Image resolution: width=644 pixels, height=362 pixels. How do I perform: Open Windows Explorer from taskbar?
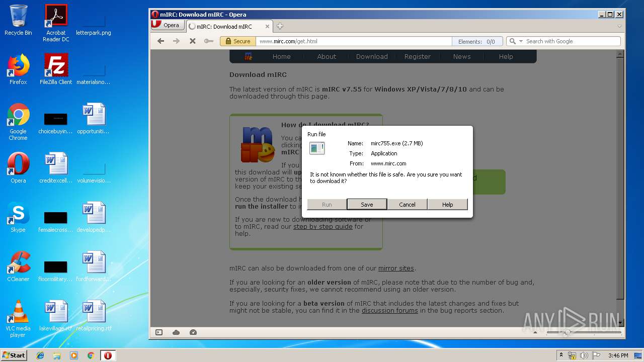(x=57, y=355)
